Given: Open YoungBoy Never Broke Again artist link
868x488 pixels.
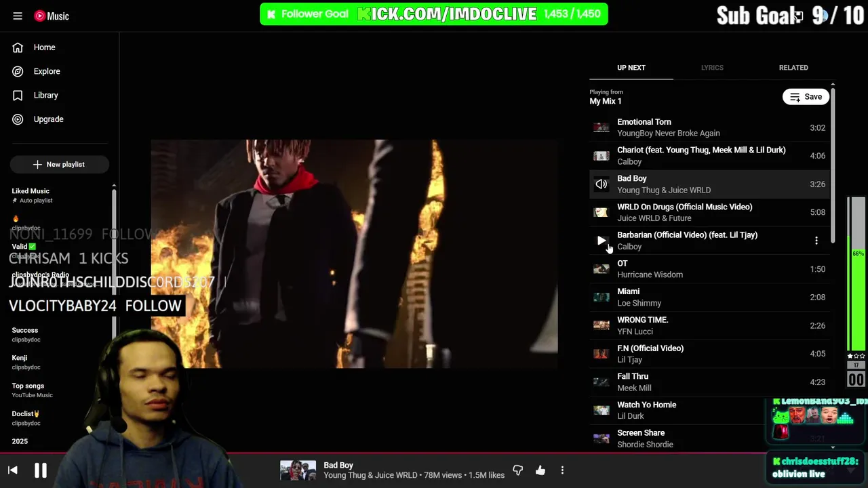Looking at the screenshot, I should coord(669,134).
